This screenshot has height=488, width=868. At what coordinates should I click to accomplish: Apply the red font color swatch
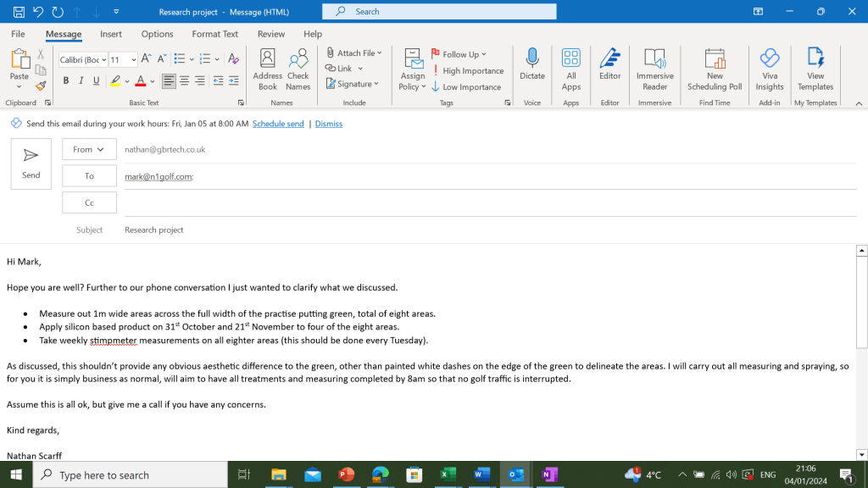tap(141, 81)
